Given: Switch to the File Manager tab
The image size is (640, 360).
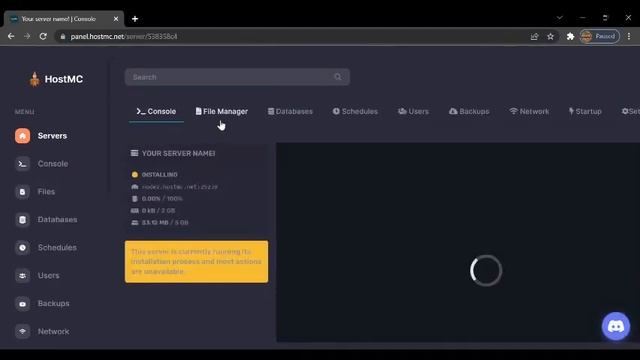Looking at the screenshot, I should click(x=222, y=111).
